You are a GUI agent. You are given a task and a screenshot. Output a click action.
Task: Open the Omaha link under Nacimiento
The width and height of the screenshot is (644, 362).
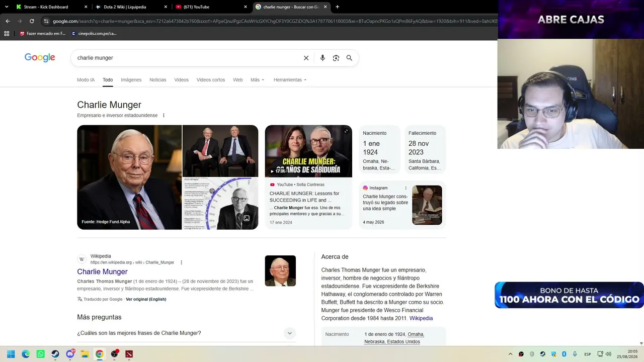tap(415, 334)
